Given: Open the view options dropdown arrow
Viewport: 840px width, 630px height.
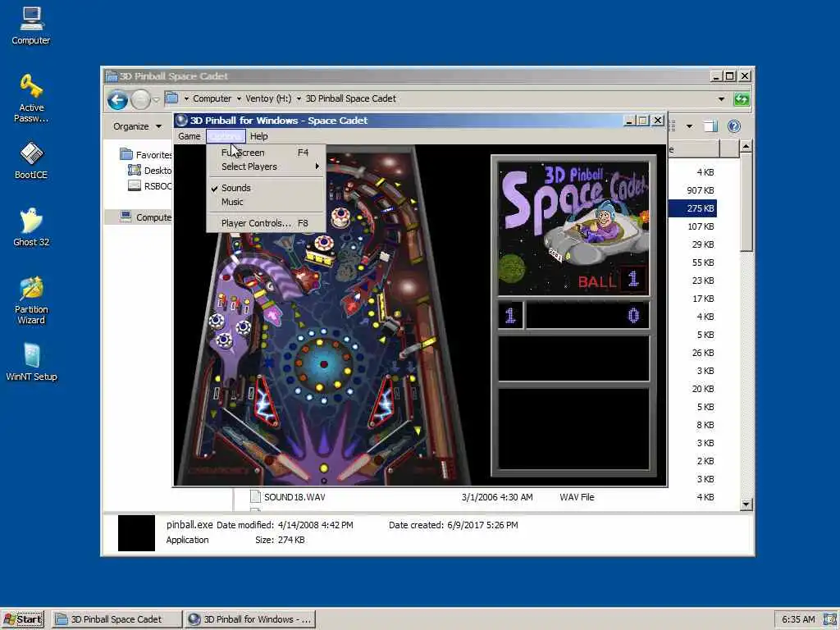Looking at the screenshot, I should (x=689, y=126).
